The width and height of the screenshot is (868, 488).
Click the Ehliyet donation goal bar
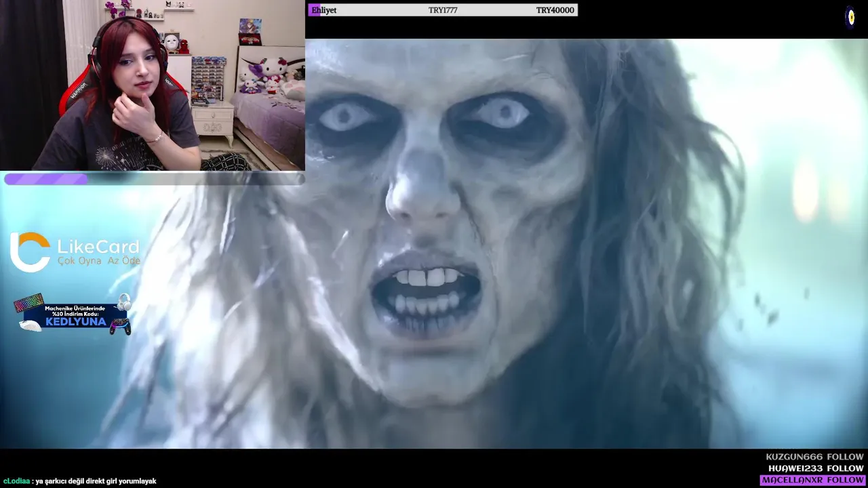point(443,10)
